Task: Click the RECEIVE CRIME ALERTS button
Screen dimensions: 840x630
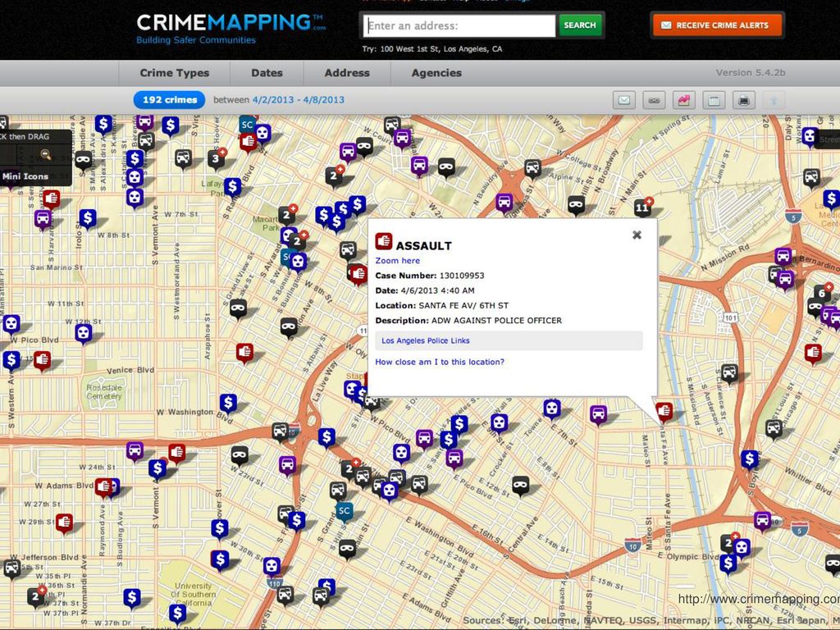Action: click(x=717, y=25)
